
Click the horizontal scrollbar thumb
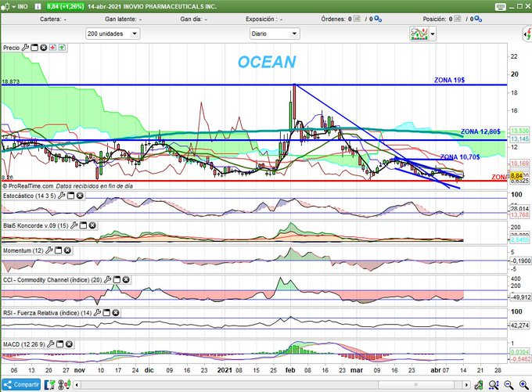pos(416,385)
